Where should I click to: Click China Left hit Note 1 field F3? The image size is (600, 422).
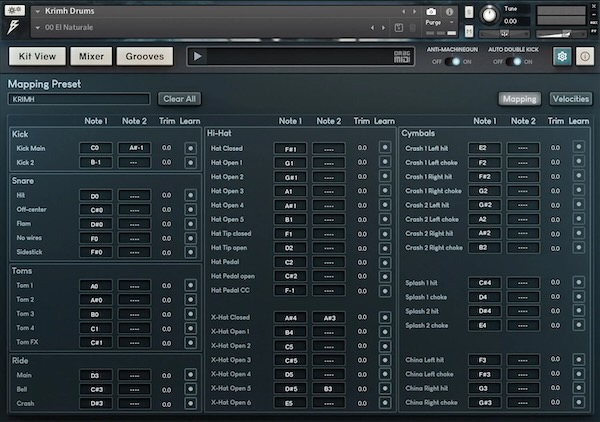pyautogui.click(x=484, y=360)
